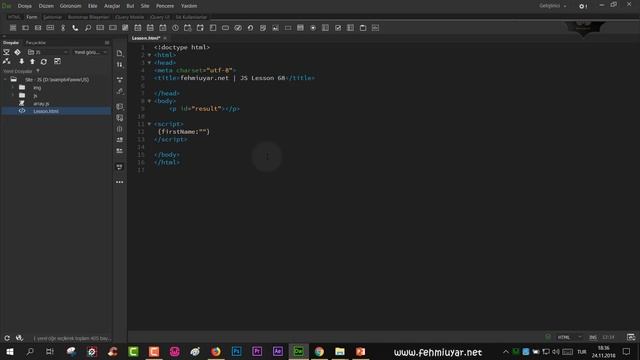Click file management arrows icon

(120, 64)
